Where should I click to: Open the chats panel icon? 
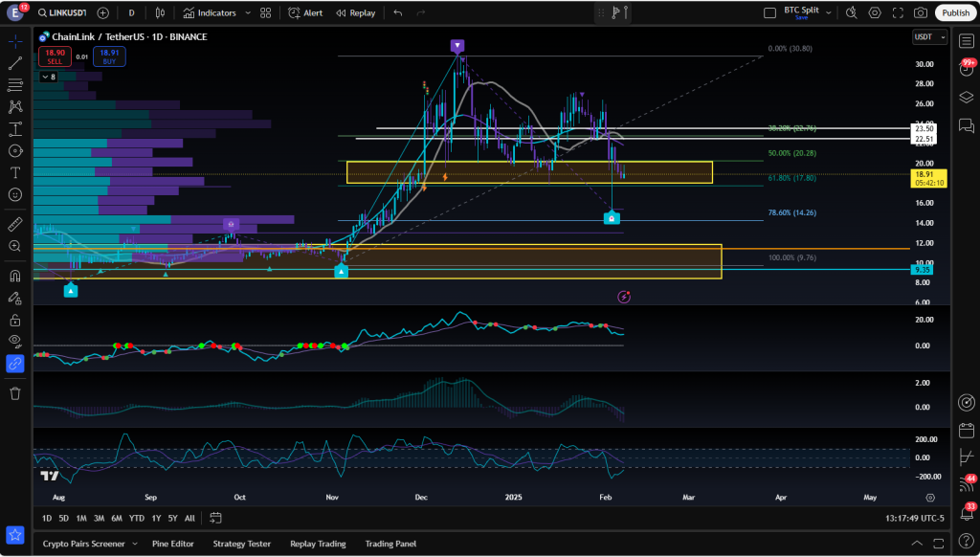pyautogui.click(x=967, y=126)
